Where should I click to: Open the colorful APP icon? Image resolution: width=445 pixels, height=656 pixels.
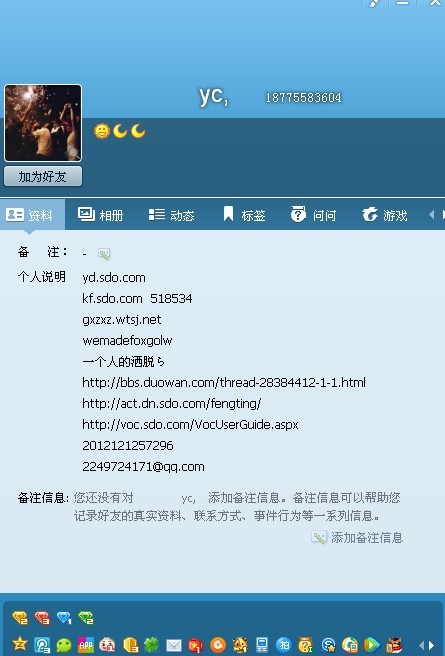86,645
